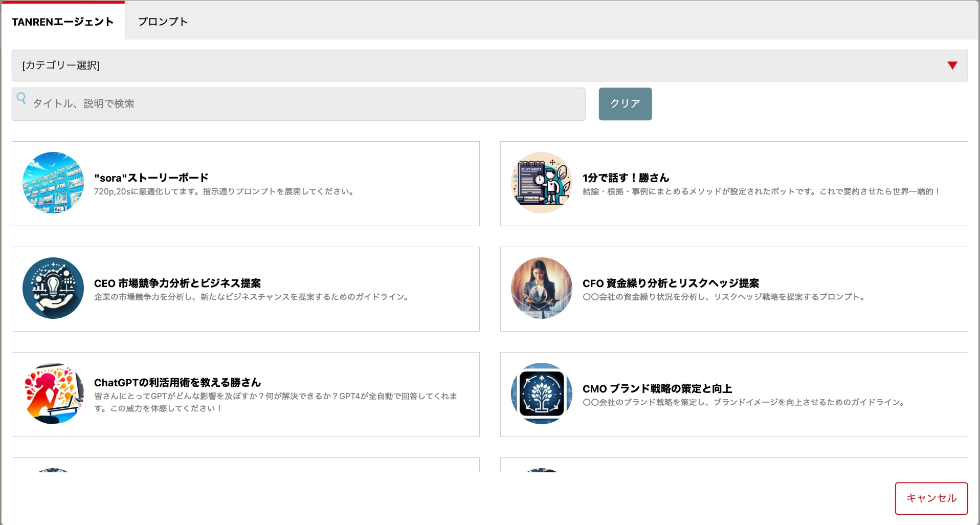This screenshot has width=980, height=525.
Task: Click the キャンセル button
Action: coord(932,497)
